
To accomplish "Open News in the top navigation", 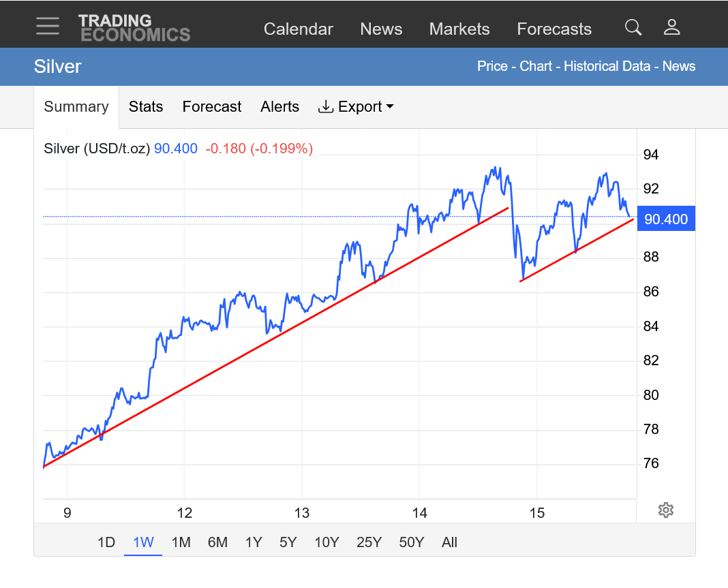I will click(x=381, y=29).
